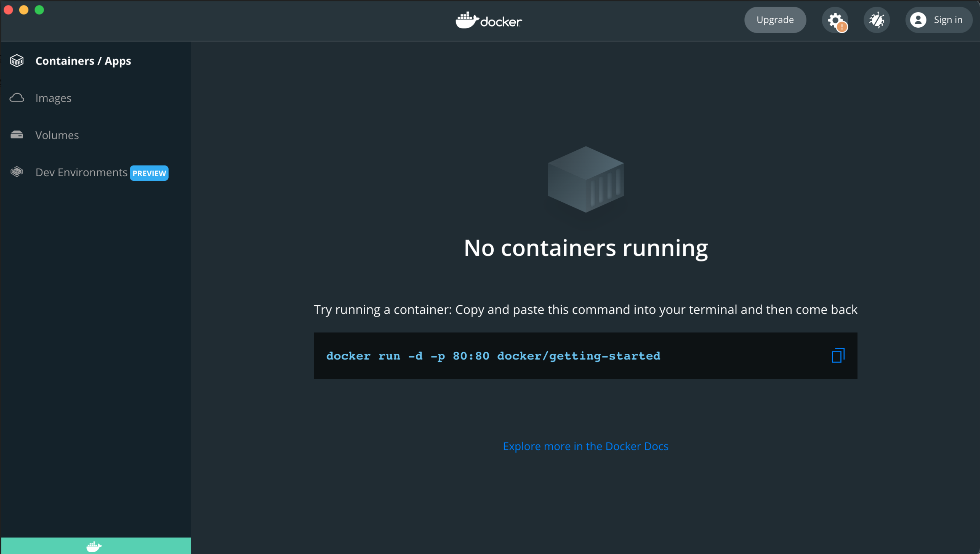Open the Settings gear
The image size is (980, 554).
click(835, 20)
